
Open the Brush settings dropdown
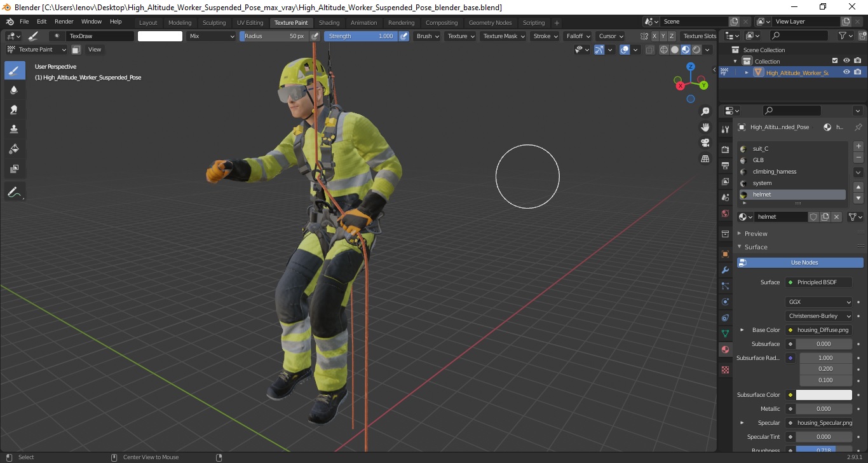coord(427,36)
